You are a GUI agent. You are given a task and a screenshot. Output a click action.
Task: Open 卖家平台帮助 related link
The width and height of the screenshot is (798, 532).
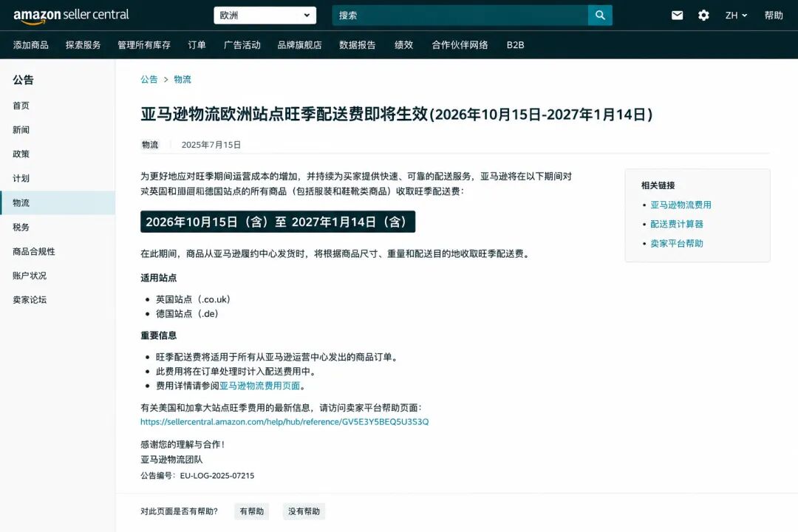point(677,243)
